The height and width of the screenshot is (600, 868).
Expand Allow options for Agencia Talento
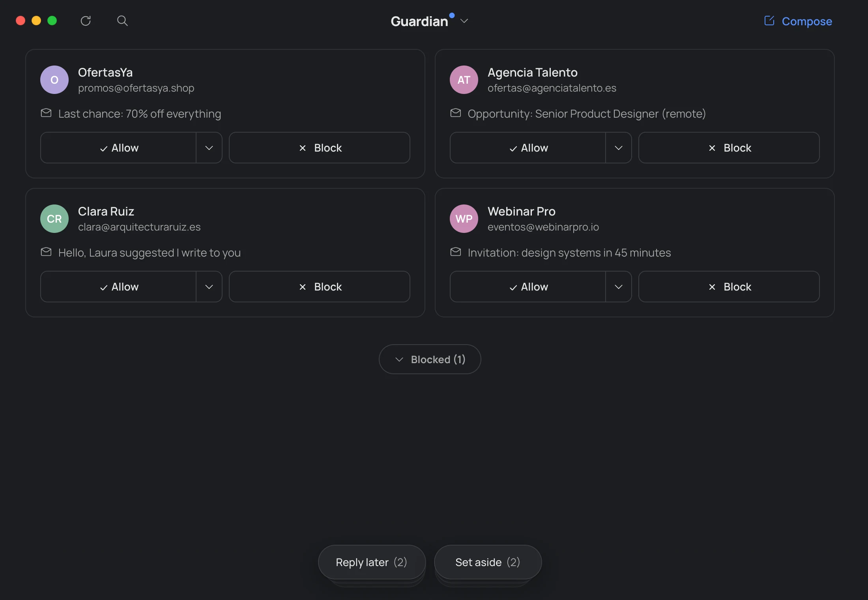click(x=619, y=148)
